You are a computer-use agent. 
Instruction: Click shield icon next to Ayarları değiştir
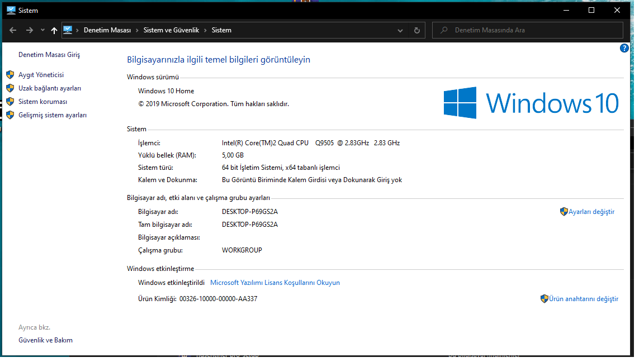(x=564, y=212)
